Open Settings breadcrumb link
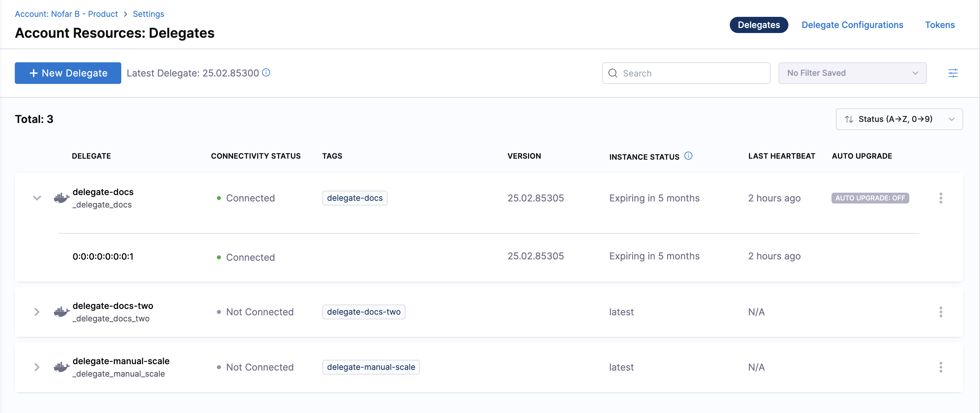Viewport: 980px width, 413px height. coord(149,14)
